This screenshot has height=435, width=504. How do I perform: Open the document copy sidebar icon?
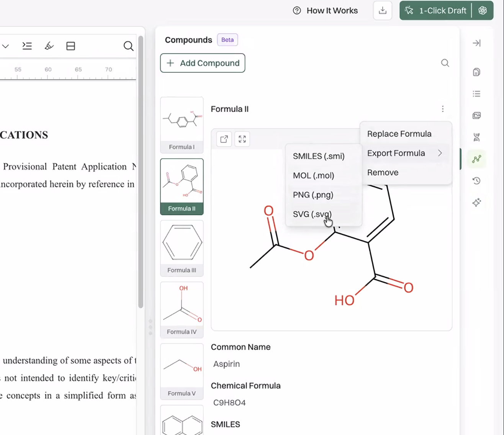click(x=476, y=72)
